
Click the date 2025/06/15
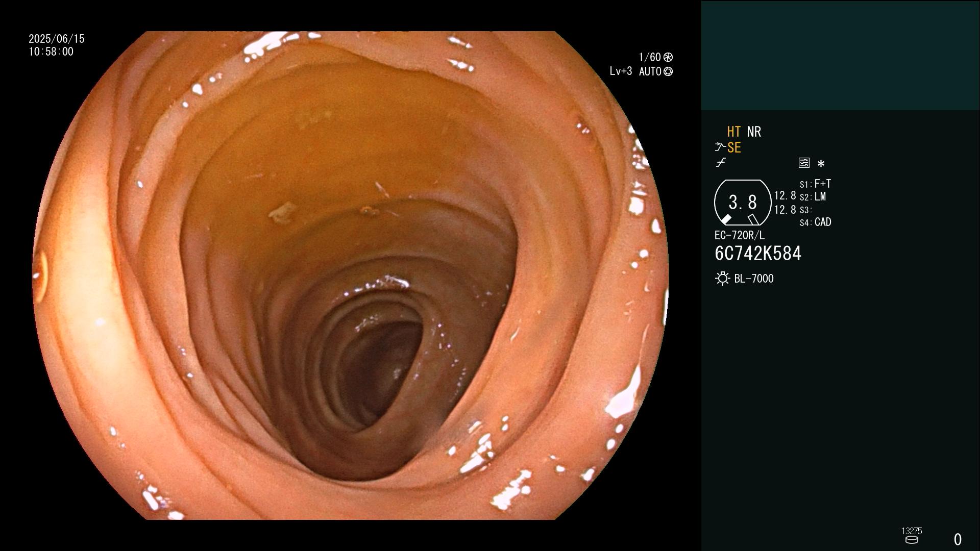coord(57,39)
